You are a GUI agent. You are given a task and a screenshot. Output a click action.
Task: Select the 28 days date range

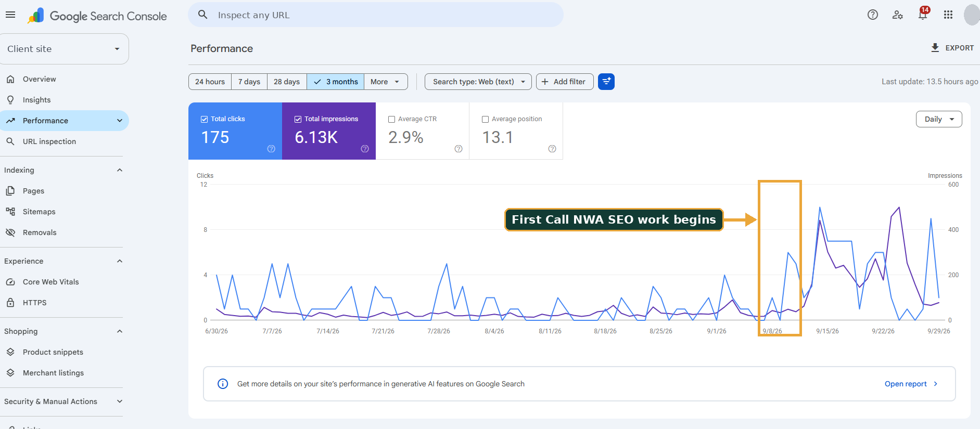tap(287, 82)
